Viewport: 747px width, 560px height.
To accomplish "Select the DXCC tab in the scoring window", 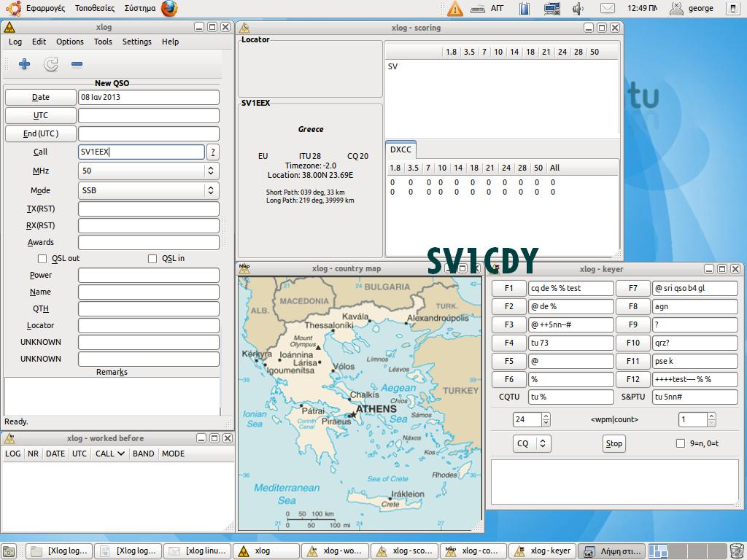I will (x=400, y=149).
